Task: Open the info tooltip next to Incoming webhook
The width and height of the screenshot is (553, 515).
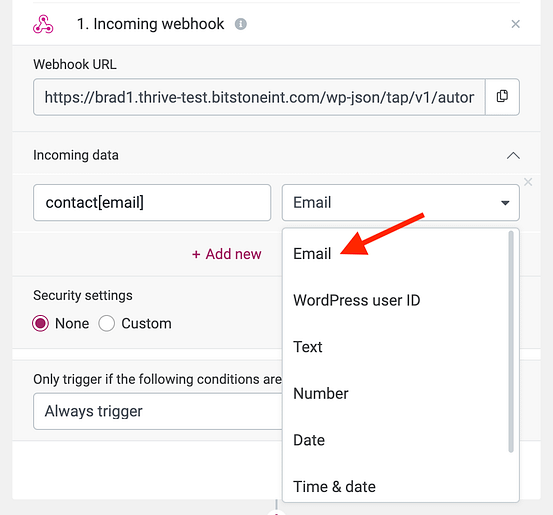Action: pos(241,24)
